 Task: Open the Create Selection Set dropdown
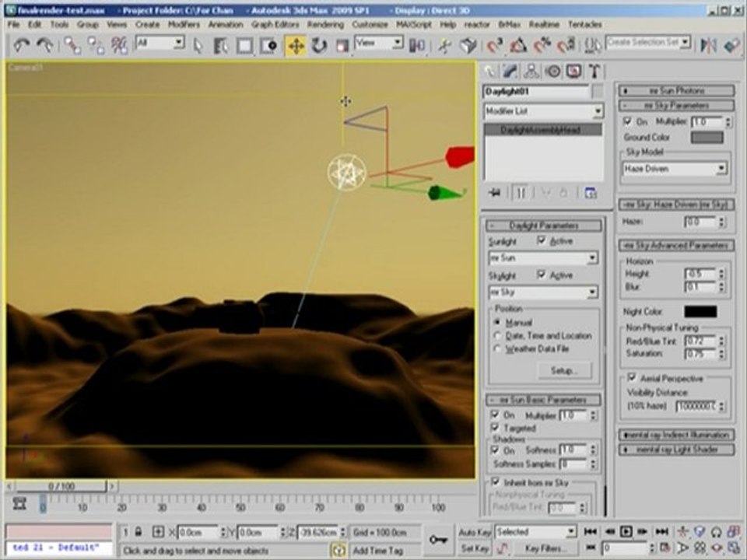(648, 43)
